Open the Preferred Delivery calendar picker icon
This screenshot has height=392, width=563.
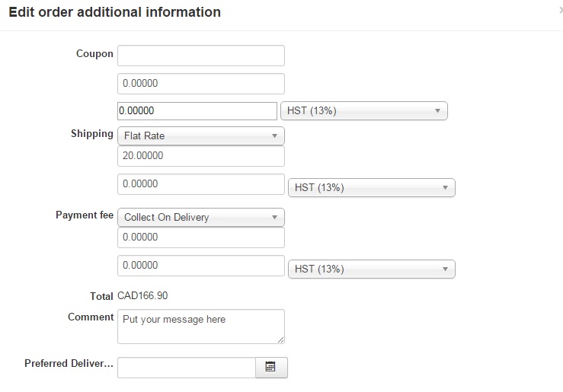(x=270, y=367)
